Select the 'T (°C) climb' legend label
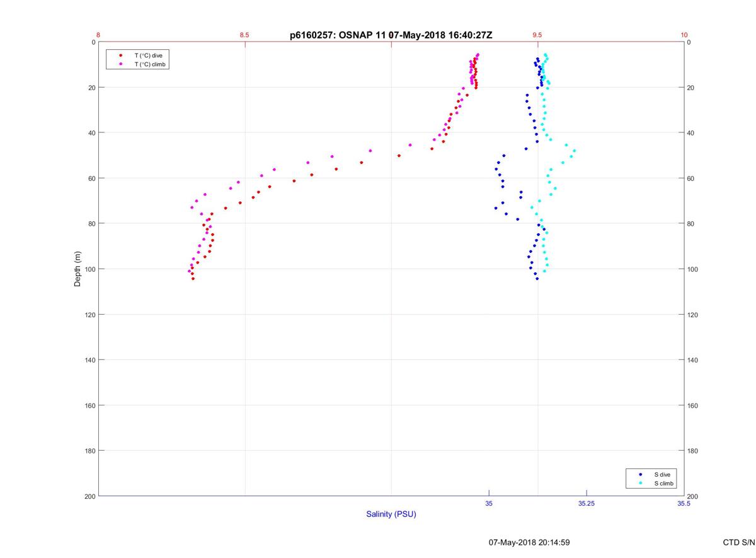 (150, 64)
